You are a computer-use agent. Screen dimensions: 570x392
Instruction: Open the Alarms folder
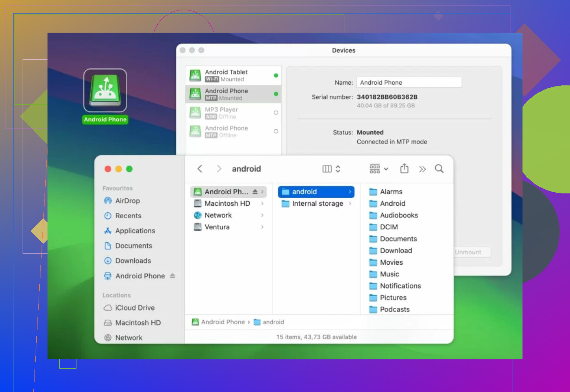386,192
